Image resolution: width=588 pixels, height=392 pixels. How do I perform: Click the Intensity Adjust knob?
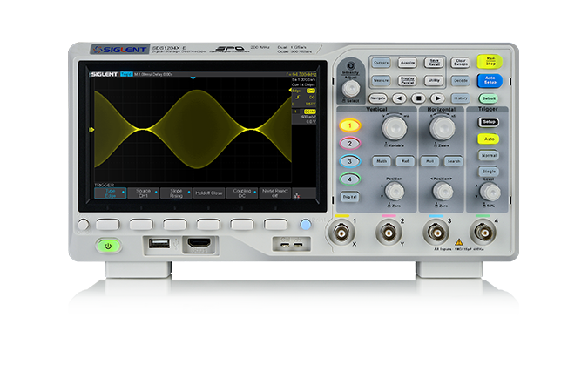coord(351,88)
